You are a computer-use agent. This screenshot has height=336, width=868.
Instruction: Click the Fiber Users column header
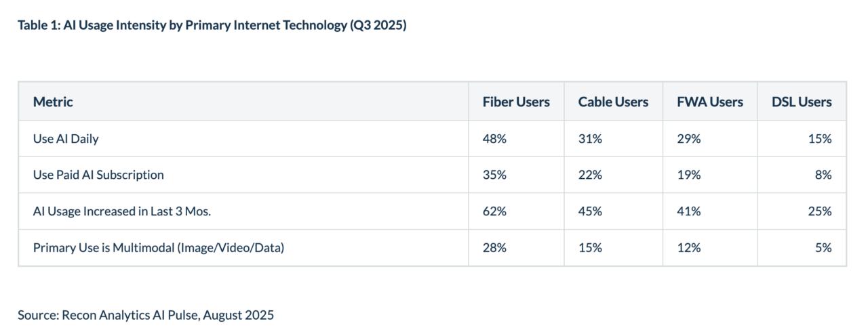(x=516, y=102)
